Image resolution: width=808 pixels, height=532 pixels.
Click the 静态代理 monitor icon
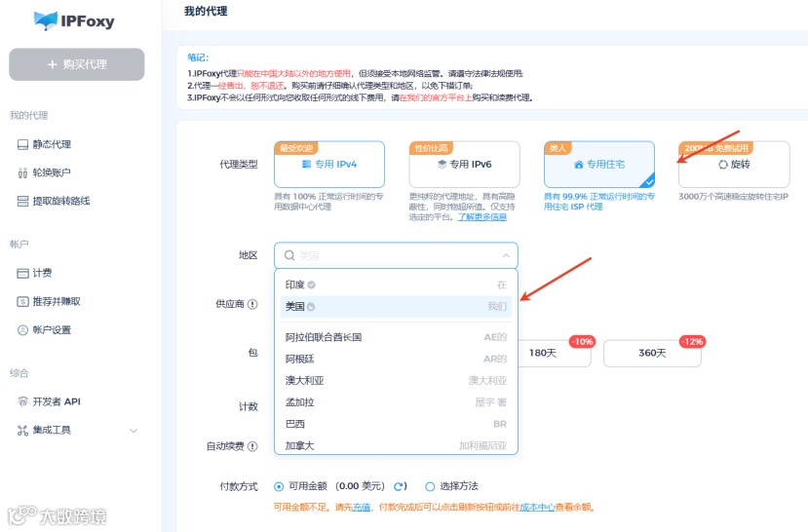point(22,144)
